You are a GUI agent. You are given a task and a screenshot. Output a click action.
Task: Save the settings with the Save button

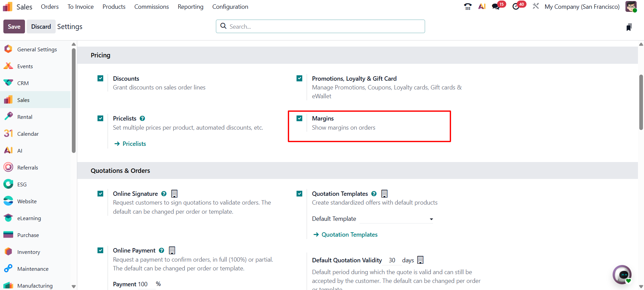tap(14, 27)
